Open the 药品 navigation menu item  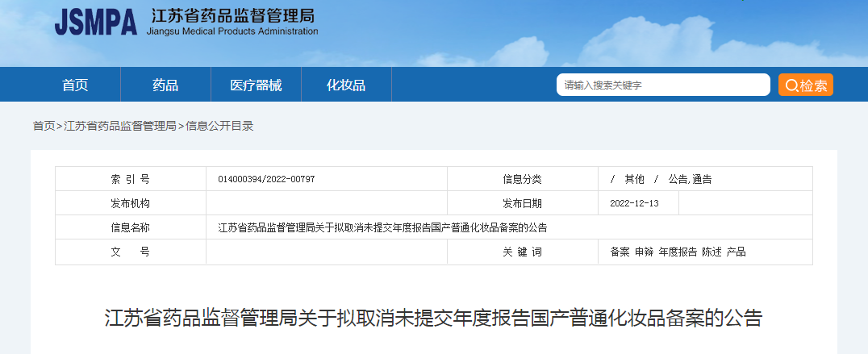pos(165,85)
